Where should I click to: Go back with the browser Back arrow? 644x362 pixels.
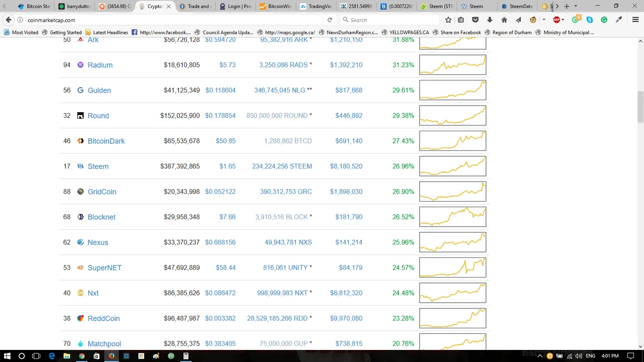[x=9, y=20]
